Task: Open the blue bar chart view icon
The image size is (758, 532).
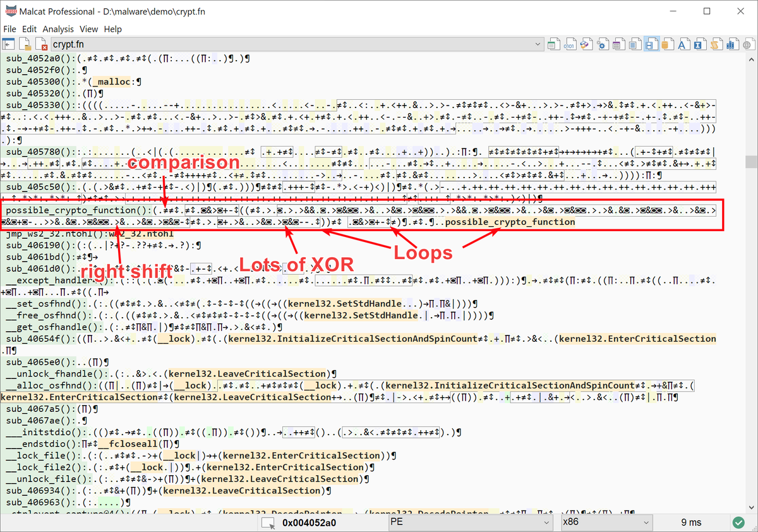Action: pos(733,44)
